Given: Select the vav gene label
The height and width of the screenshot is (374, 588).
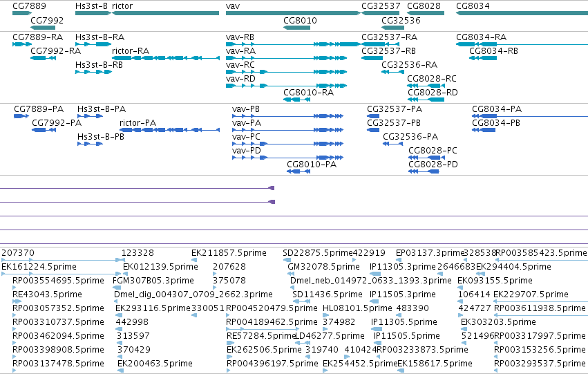Looking at the screenshot, I should pos(233,6).
